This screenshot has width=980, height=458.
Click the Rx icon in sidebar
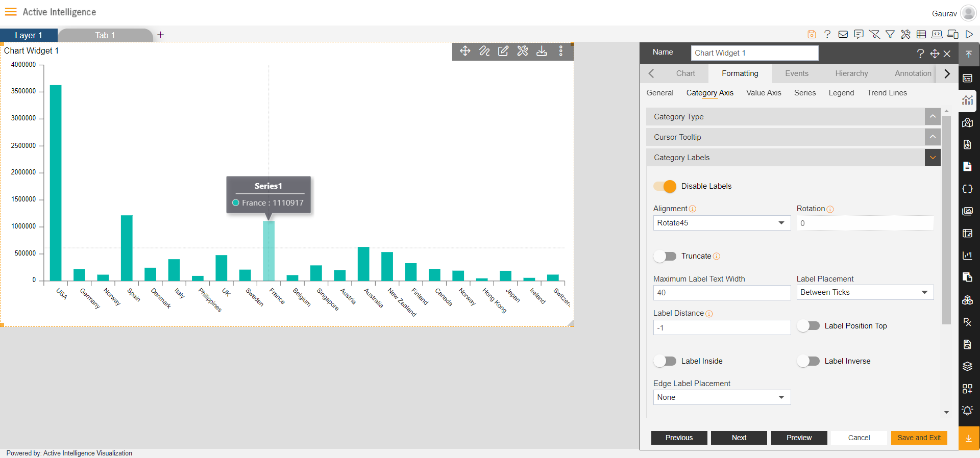[x=968, y=322]
